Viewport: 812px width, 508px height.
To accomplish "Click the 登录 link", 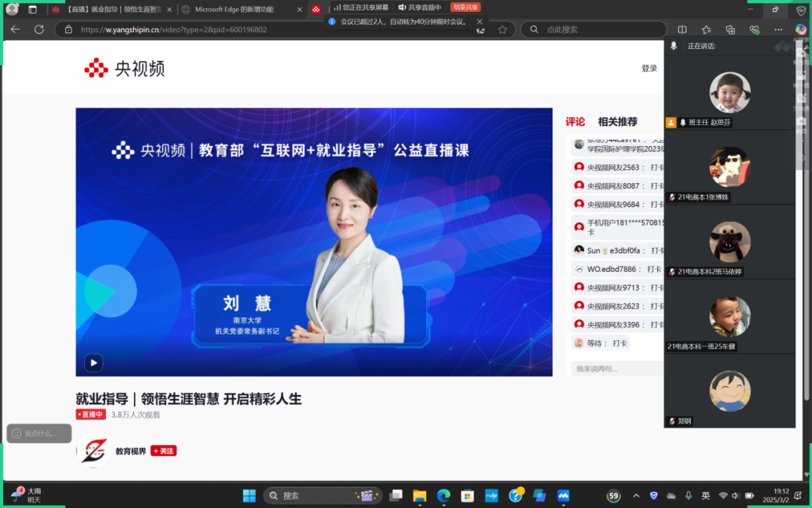I will click(x=649, y=68).
